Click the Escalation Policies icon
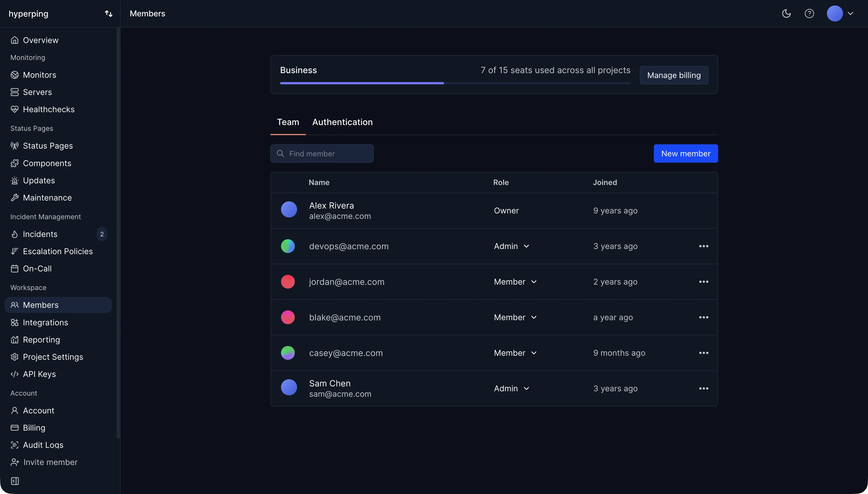This screenshot has height=494, width=868. 15,251
